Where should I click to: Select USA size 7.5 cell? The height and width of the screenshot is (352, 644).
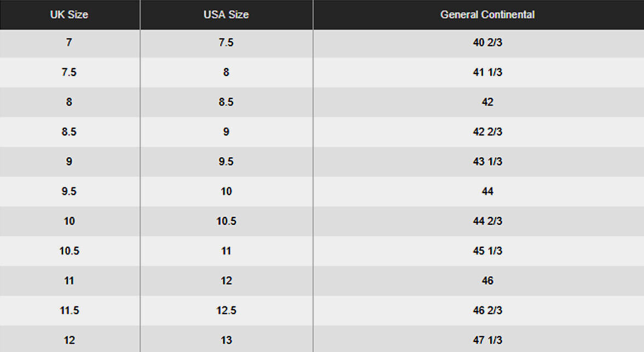(x=226, y=43)
